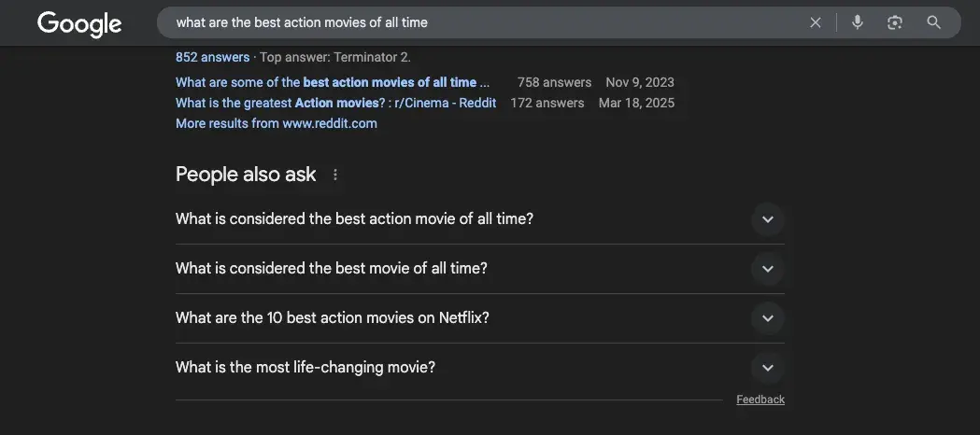Expand chevron for most life-changing movie
The image size is (980, 435).
click(x=767, y=368)
